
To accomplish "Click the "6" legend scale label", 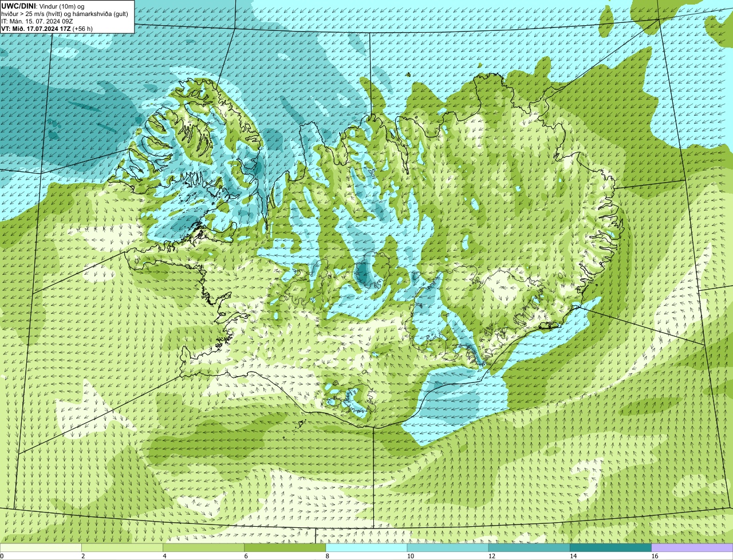I will 246,556.
